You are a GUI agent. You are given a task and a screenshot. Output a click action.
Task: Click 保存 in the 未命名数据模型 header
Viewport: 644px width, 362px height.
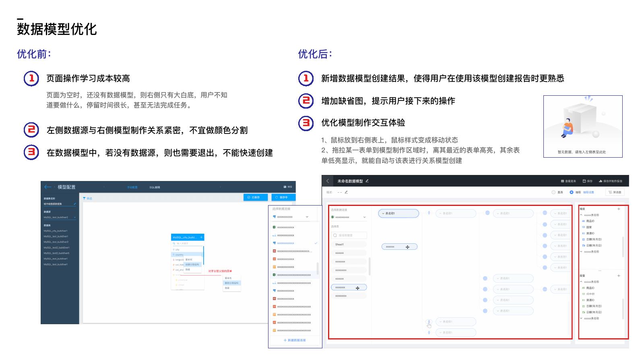pyautogui.click(x=588, y=181)
